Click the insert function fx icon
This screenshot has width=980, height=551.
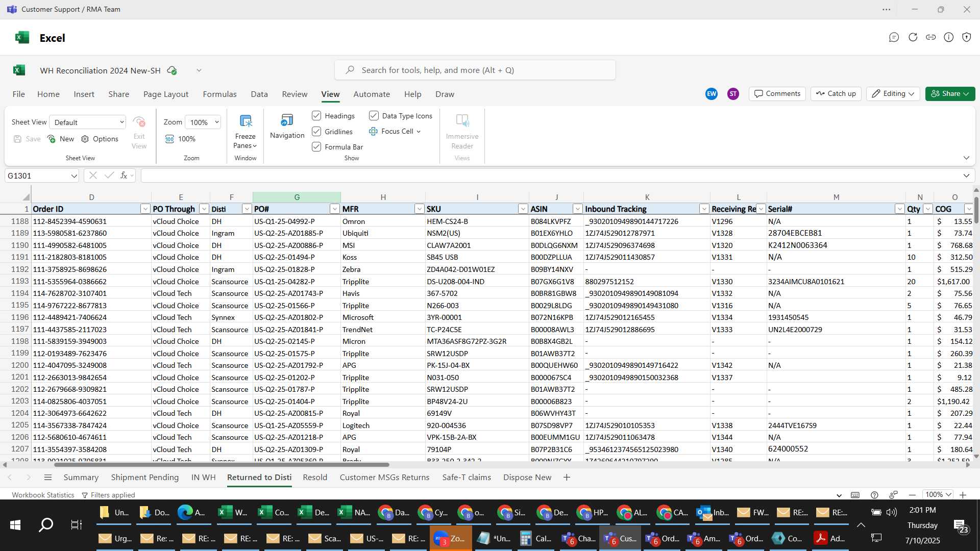coord(124,176)
